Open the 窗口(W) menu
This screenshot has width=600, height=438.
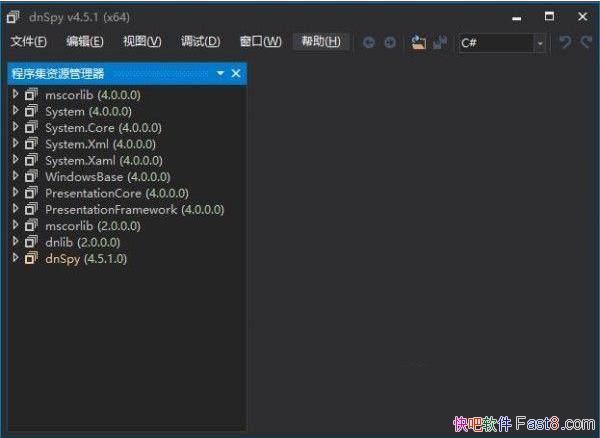point(260,41)
